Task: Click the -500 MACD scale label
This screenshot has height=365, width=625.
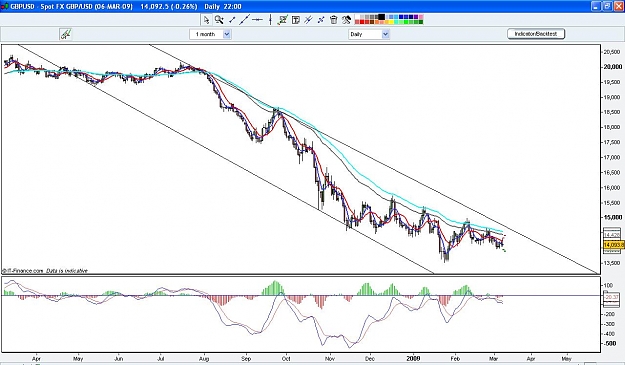Action: coord(610,343)
